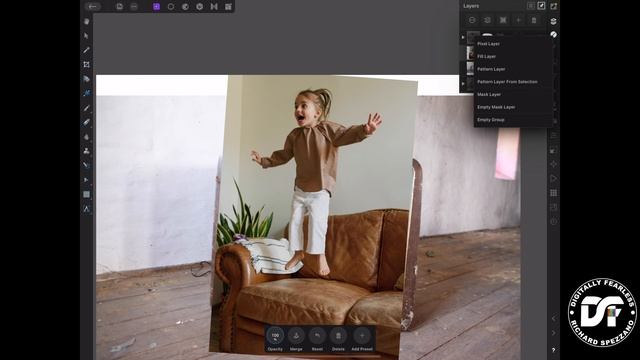Screen dimensions: 640x360
Task: Select the Clone stamp tool
Action: click(87, 151)
